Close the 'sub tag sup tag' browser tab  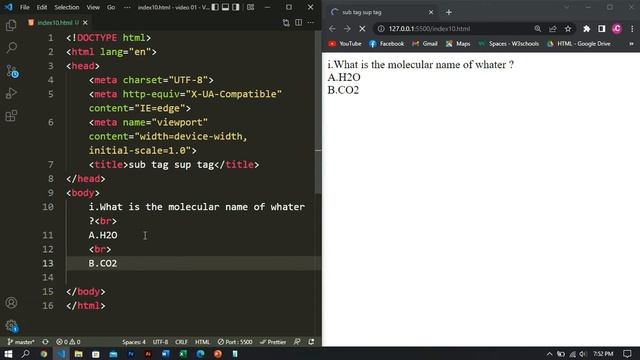coord(431,12)
